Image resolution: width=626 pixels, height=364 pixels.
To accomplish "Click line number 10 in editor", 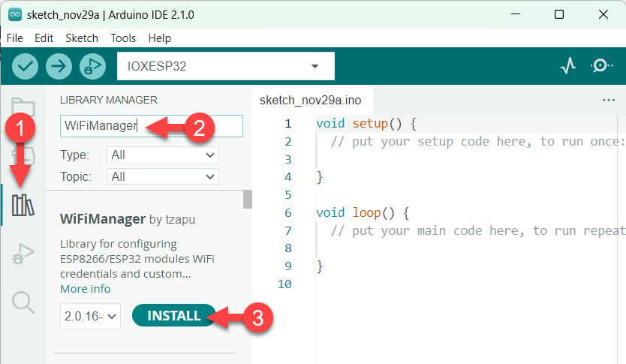I will [284, 284].
